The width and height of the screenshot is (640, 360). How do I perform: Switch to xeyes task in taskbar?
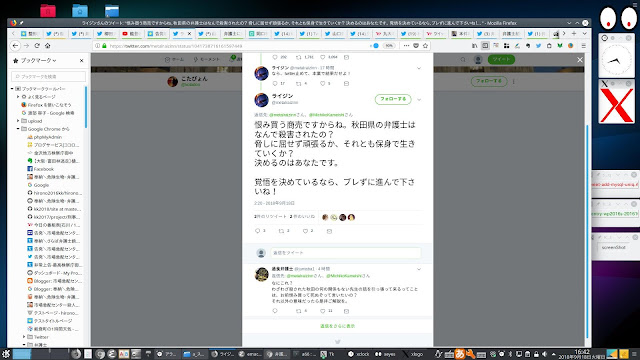[x=385, y=354]
